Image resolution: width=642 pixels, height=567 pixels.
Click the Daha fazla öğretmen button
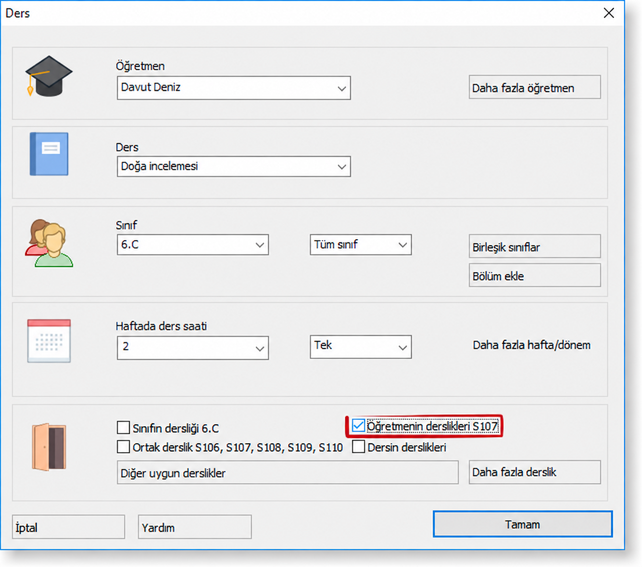click(535, 87)
